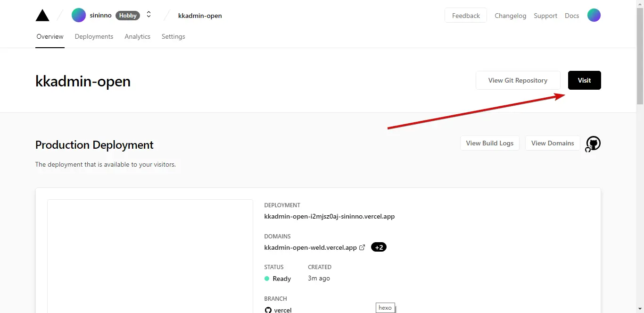Screen dimensions: 644x313
Task: Show the +2 additional domains badge
Action: pos(379,247)
